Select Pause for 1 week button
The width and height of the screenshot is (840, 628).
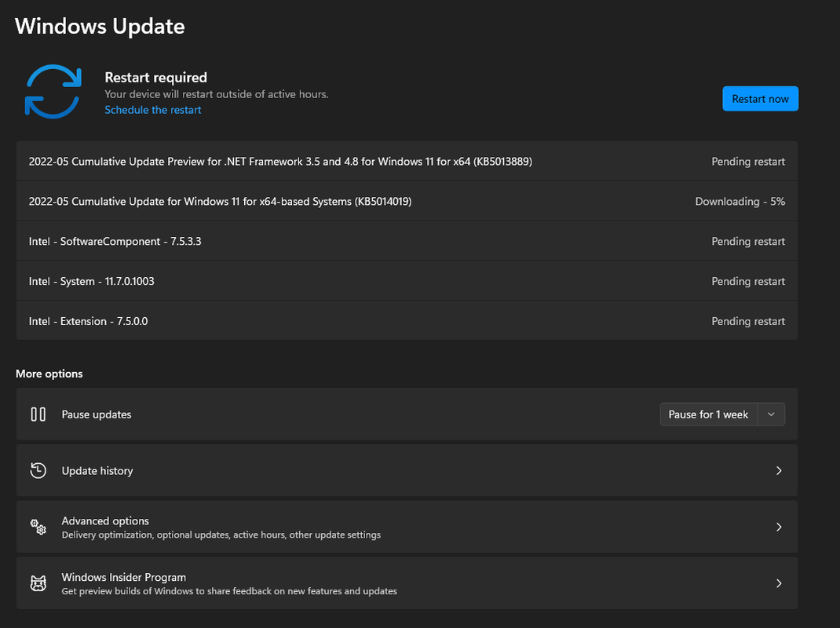[708, 414]
